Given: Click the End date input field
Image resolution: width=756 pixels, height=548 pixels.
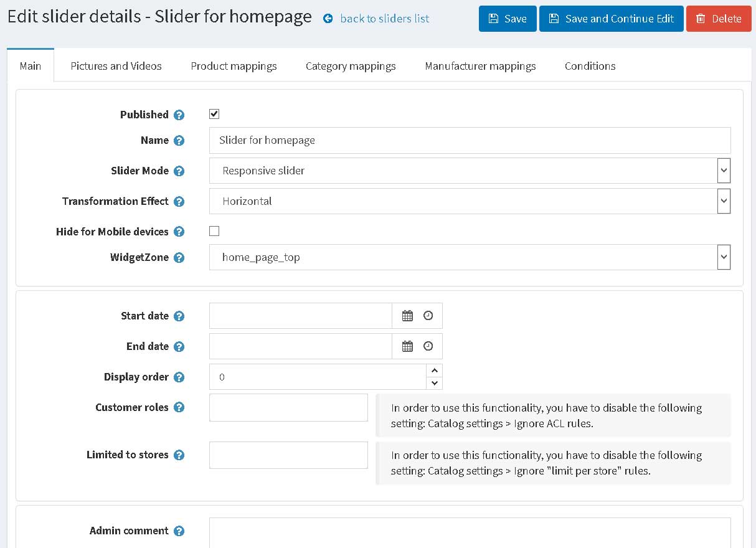Looking at the screenshot, I should pyautogui.click(x=300, y=346).
